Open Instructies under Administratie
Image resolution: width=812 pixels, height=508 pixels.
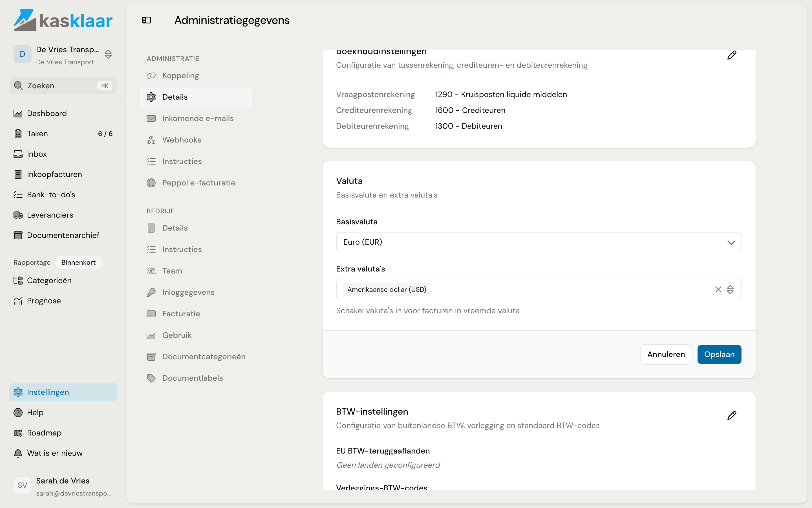click(x=196, y=161)
